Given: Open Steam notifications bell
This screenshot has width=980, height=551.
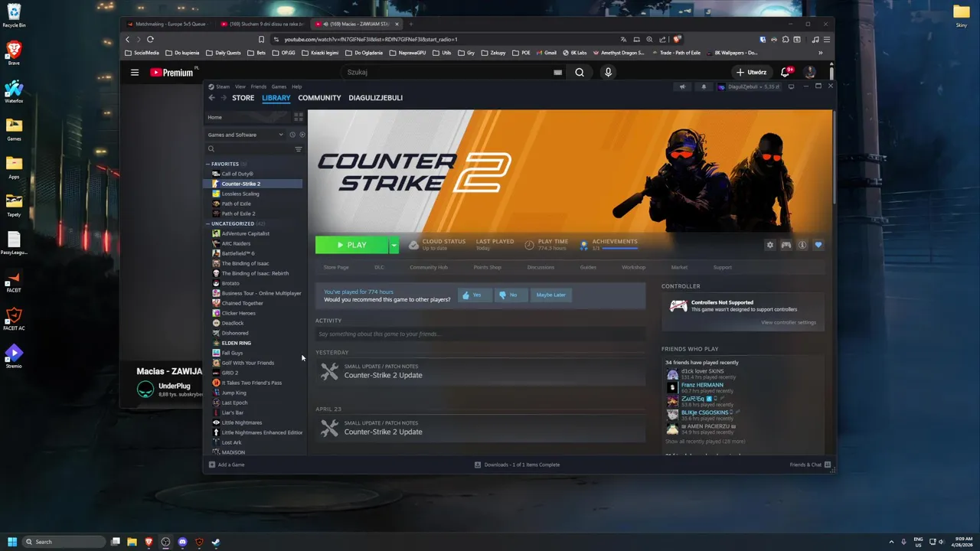Looking at the screenshot, I should (704, 86).
